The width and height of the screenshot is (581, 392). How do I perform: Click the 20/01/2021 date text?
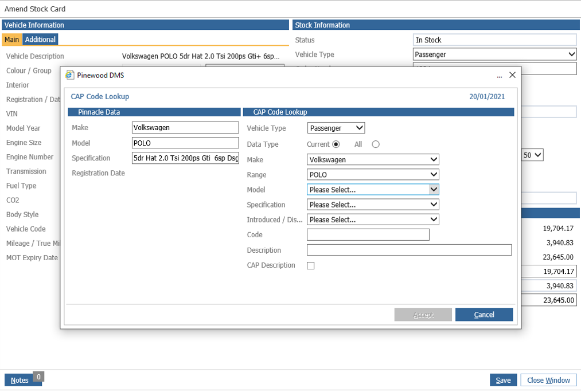pos(487,97)
